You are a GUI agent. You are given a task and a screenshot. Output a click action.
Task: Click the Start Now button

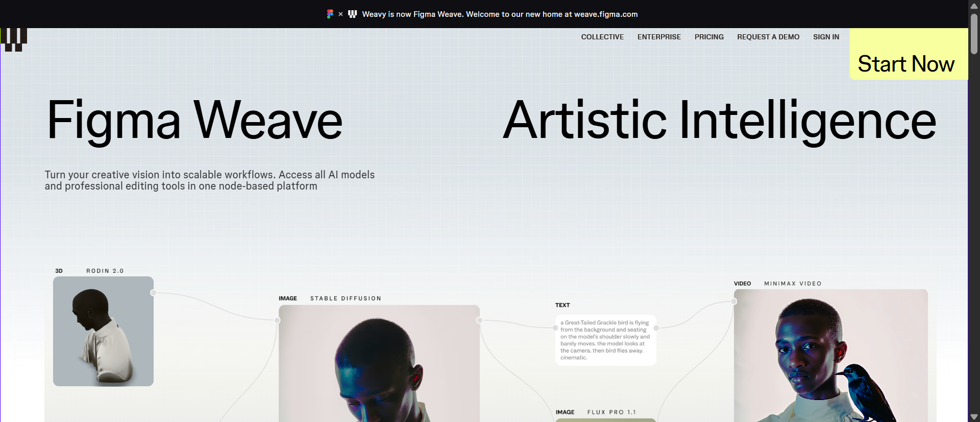(x=909, y=54)
